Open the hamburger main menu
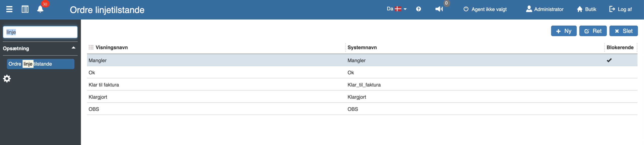 [x=9, y=9]
